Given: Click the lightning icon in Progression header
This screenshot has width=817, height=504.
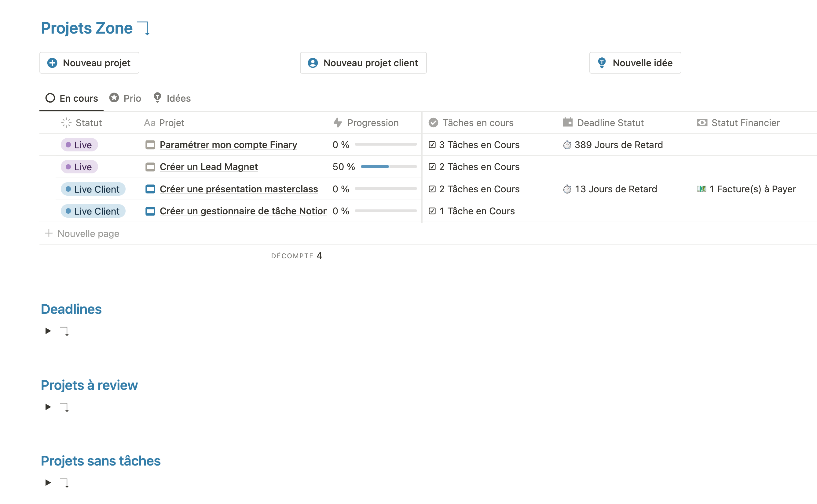Looking at the screenshot, I should coord(338,123).
